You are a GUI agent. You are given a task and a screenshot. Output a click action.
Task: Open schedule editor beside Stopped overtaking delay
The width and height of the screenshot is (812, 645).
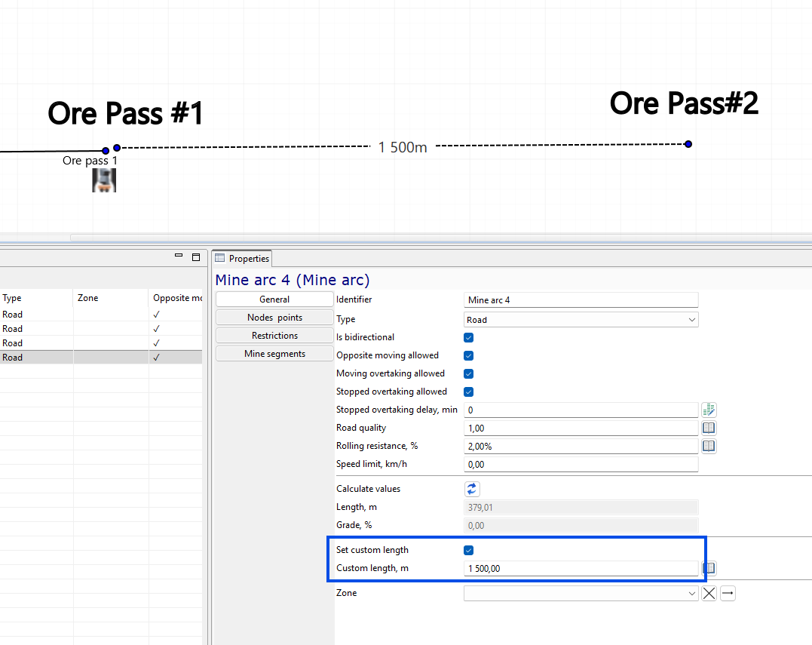tap(709, 410)
